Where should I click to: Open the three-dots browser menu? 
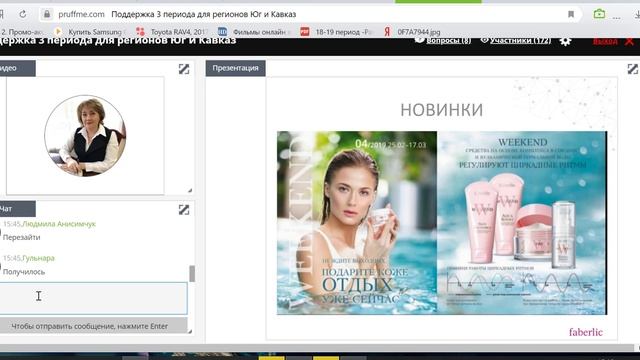click(617, 18)
